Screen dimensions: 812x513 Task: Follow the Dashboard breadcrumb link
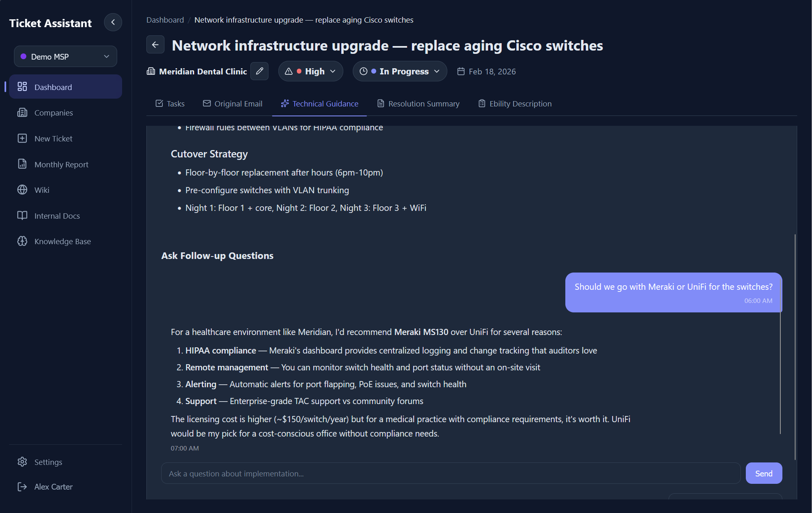165,20
